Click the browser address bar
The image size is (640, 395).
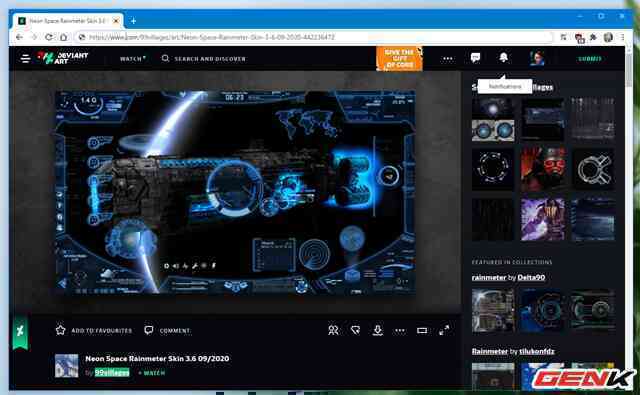[x=314, y=37]
